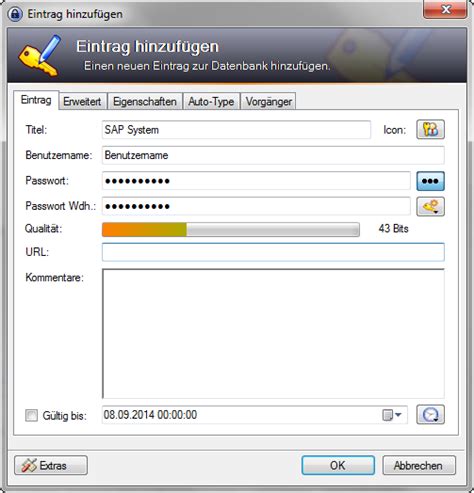Click the key and pen header icon

pos(40,55)
